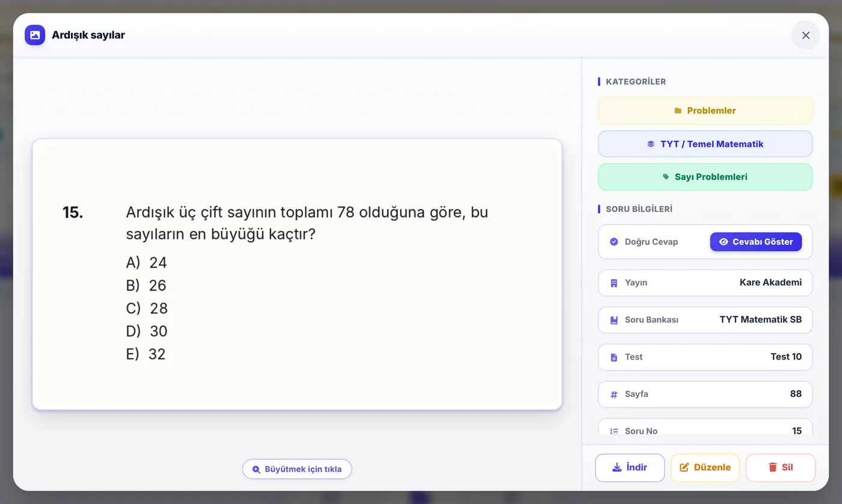Click the Kare Akademi publisher value
The height and width of the screenshot is (504, 842).
[x=770, y=283]
